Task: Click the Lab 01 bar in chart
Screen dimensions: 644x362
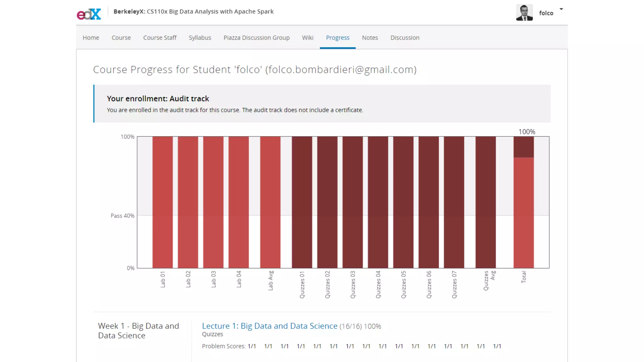Action: pos(163,202)
